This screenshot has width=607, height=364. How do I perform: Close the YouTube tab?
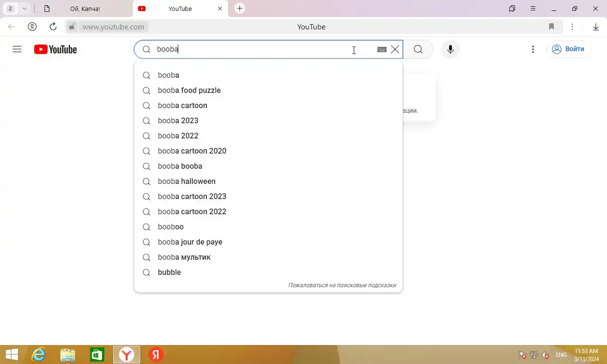[x=220, y=9]
